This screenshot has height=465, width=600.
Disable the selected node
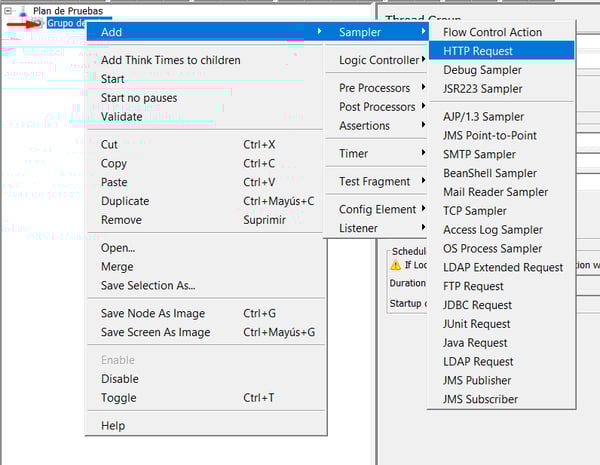tap(120, 379)
